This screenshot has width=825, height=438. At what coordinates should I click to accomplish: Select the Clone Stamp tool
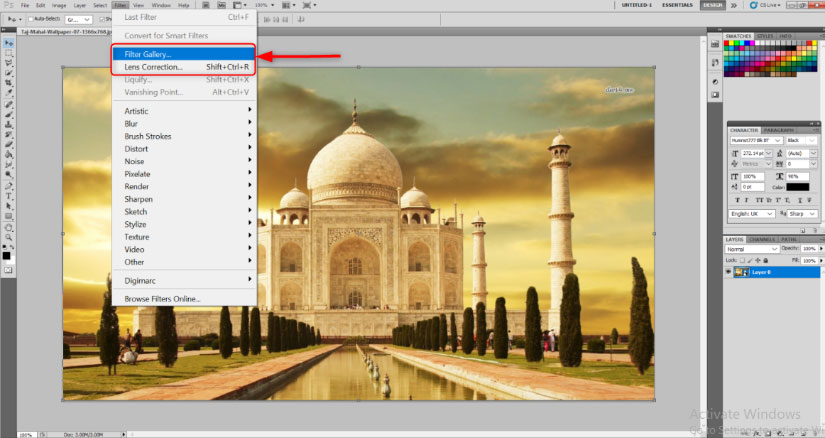point(9,124)
